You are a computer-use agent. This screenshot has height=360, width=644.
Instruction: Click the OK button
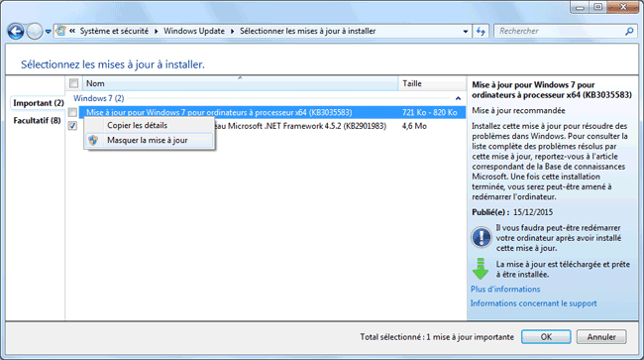tap(546, 336)
